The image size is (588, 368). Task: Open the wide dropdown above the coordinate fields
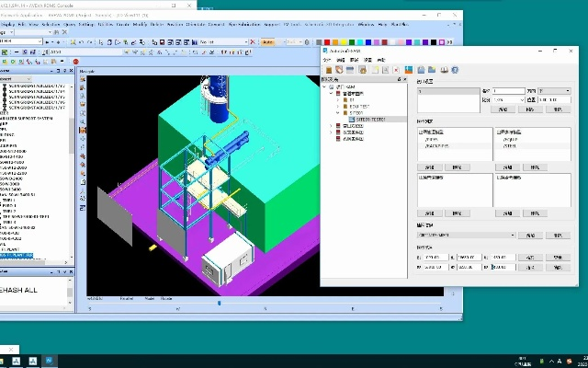[x=466, y=236]
